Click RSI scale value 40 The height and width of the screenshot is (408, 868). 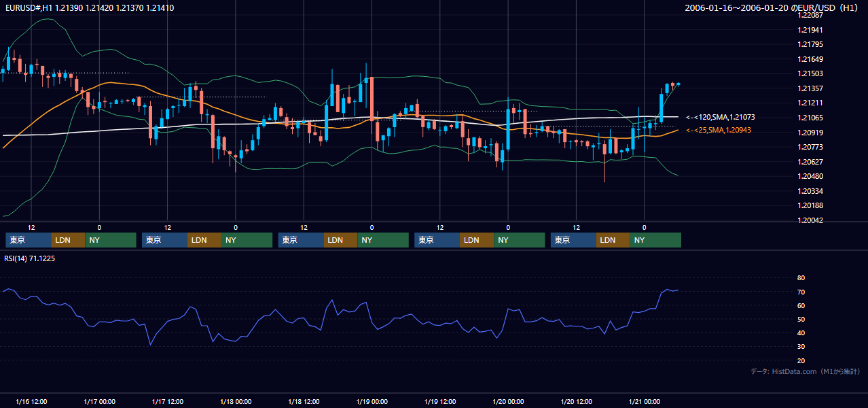click(x=801, y=333)
